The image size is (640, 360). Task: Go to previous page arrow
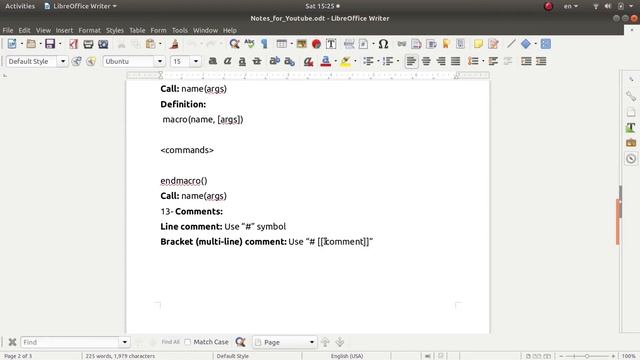click(x=325, y=342)
